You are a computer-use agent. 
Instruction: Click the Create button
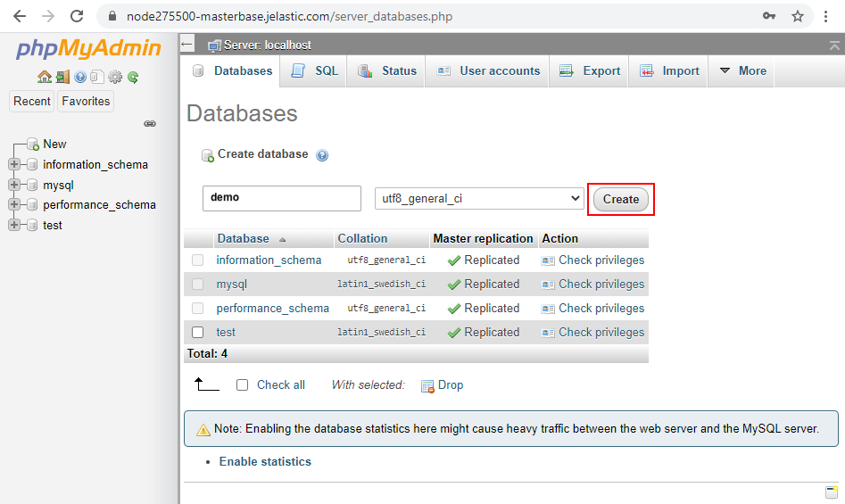pyautogui.click(x=621, y=199)
